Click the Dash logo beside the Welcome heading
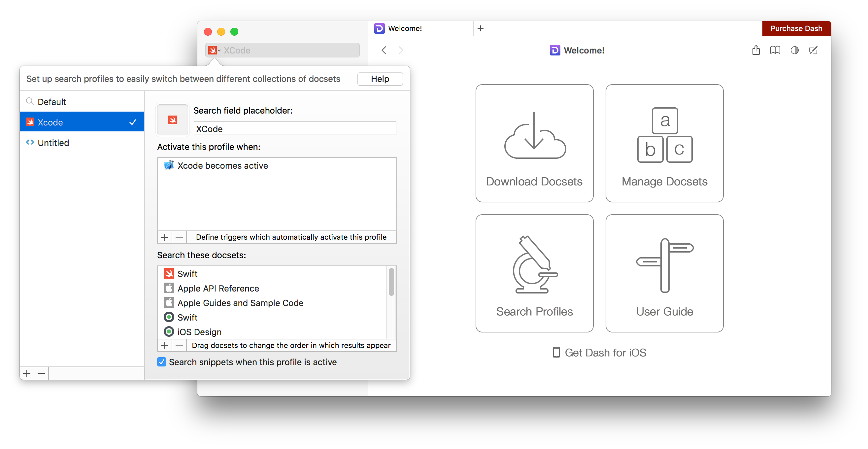The height and width of the screenshot is (449, 868). tap(555, 50)
